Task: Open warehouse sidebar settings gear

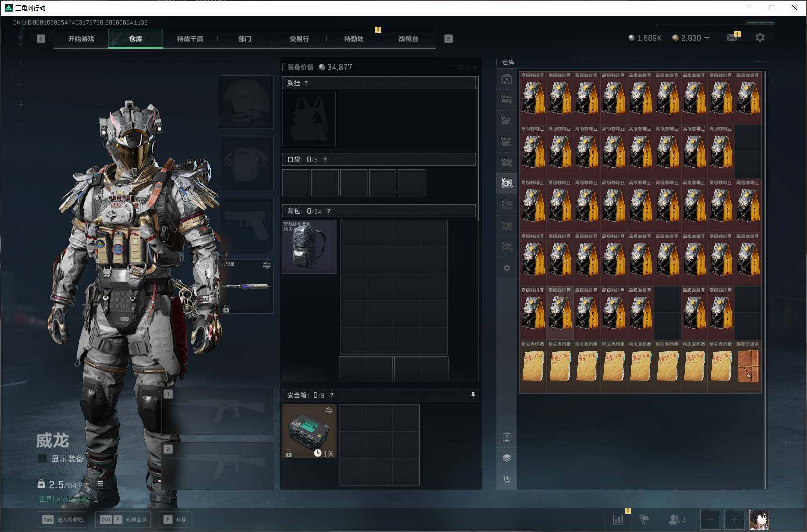Action: [507, 268]
